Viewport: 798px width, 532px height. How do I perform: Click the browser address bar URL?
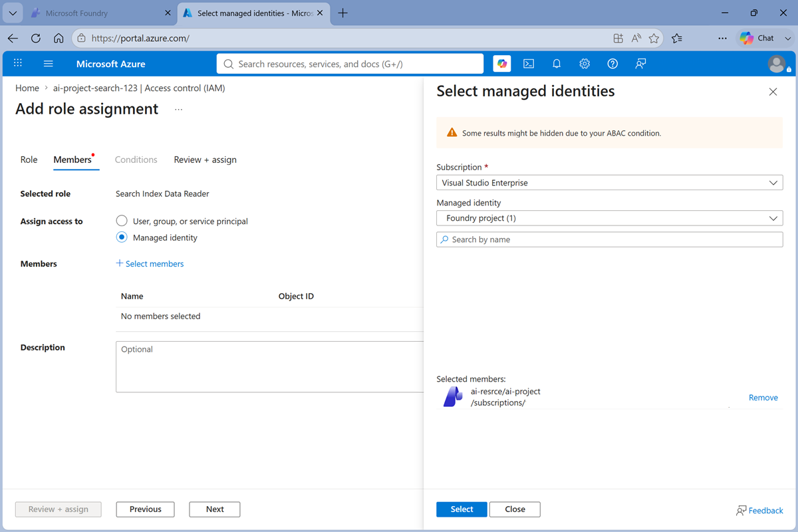(140, 39)
